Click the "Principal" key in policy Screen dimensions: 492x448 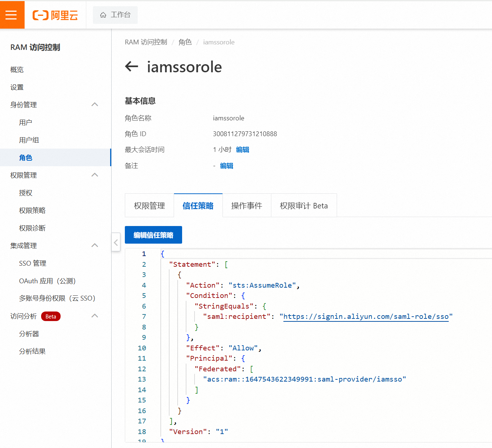pos(209,358)
